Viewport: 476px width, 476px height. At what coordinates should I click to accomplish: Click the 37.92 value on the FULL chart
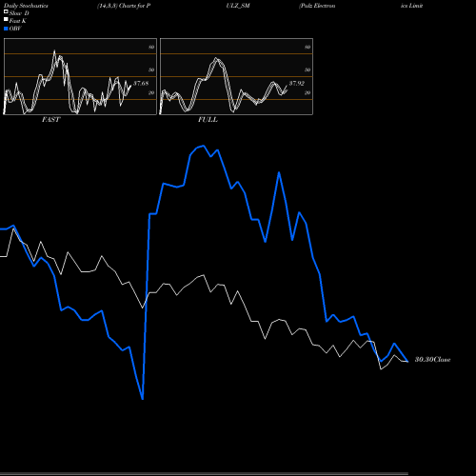click(x=297, y=84)
